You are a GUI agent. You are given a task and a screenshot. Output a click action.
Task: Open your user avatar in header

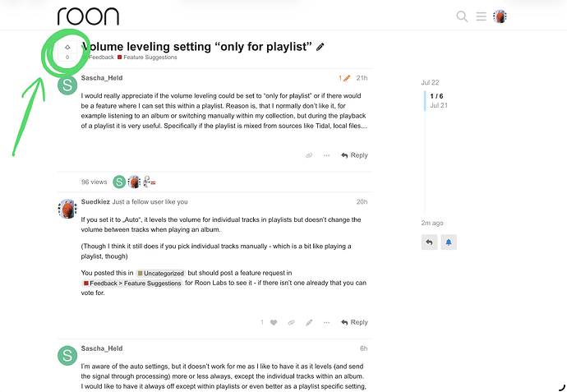[500, 16]
